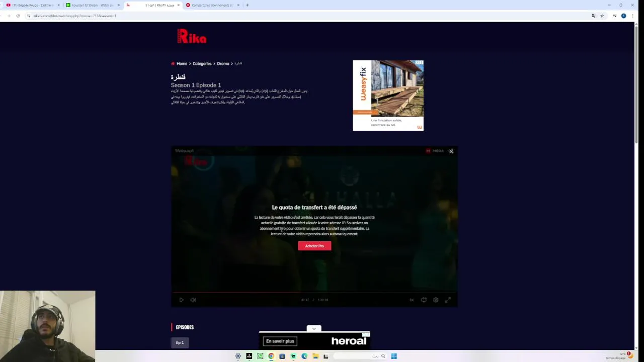Open the Chrome profile avatar
644x362 pixels.
(x=623, y=16)
